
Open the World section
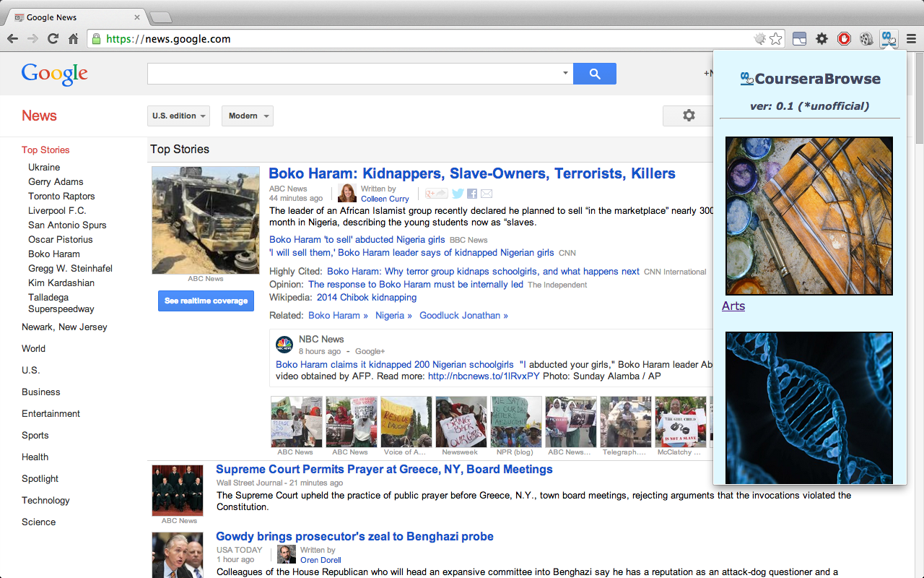(x=33, y=348)
